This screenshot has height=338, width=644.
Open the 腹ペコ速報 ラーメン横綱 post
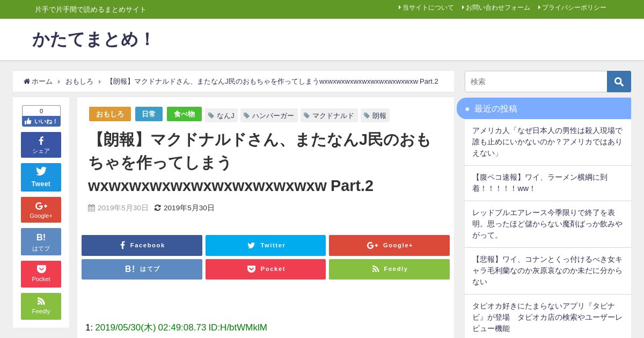pos(548,183)
